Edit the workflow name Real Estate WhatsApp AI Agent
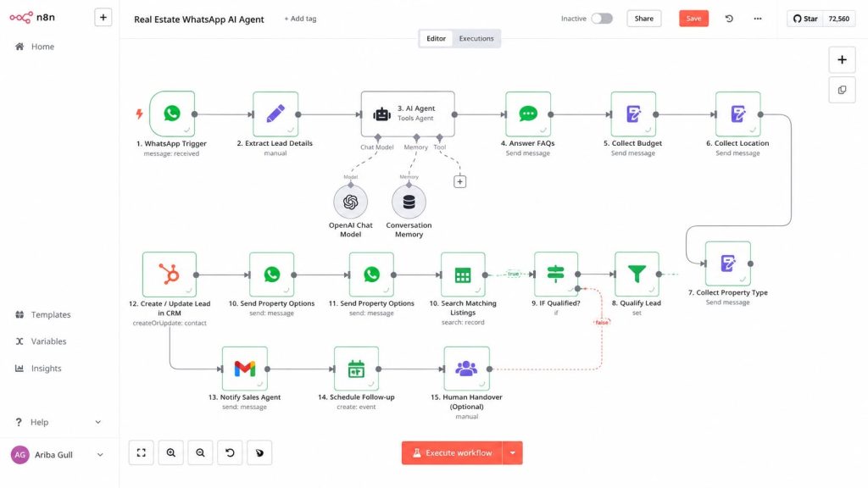Screen dimensions: 868x488 click(198, 19)
